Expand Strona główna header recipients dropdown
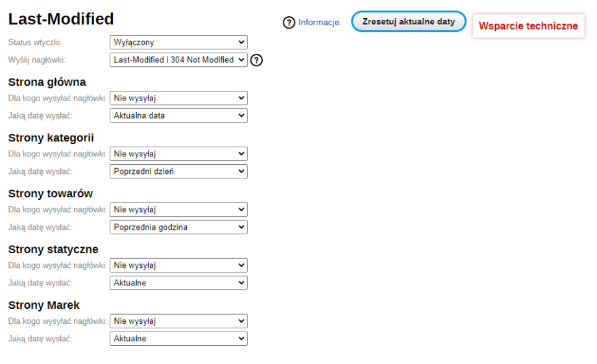Image resolution: width=597 pixels, height=364 pixels. click(x=178, y=99)
